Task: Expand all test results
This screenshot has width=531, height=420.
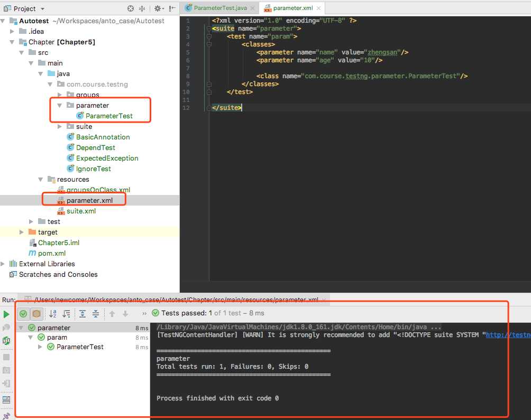Action: coord(83,314)
